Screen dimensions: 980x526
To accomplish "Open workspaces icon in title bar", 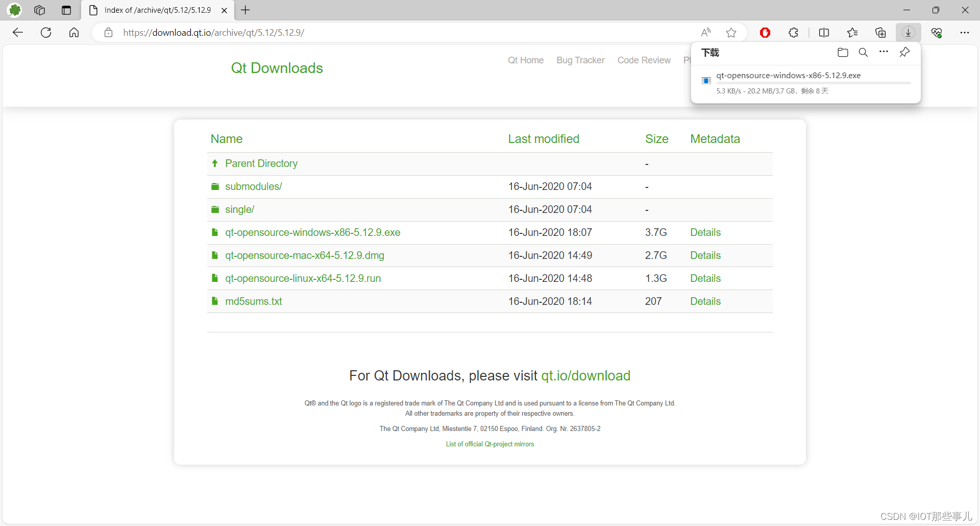I will [x=40, y=10].
